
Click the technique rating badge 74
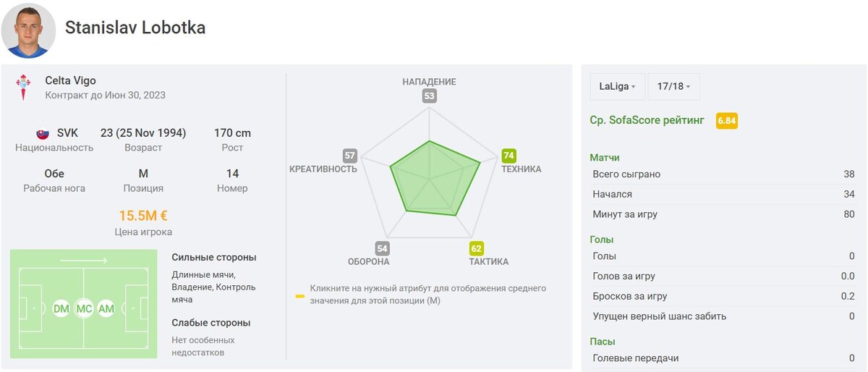509,156
